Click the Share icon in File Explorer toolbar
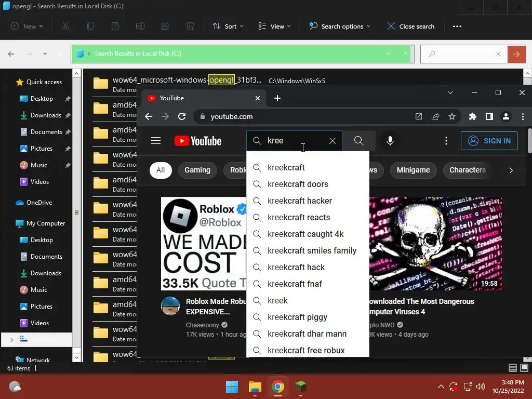The image size is (532, 399). 165,26
